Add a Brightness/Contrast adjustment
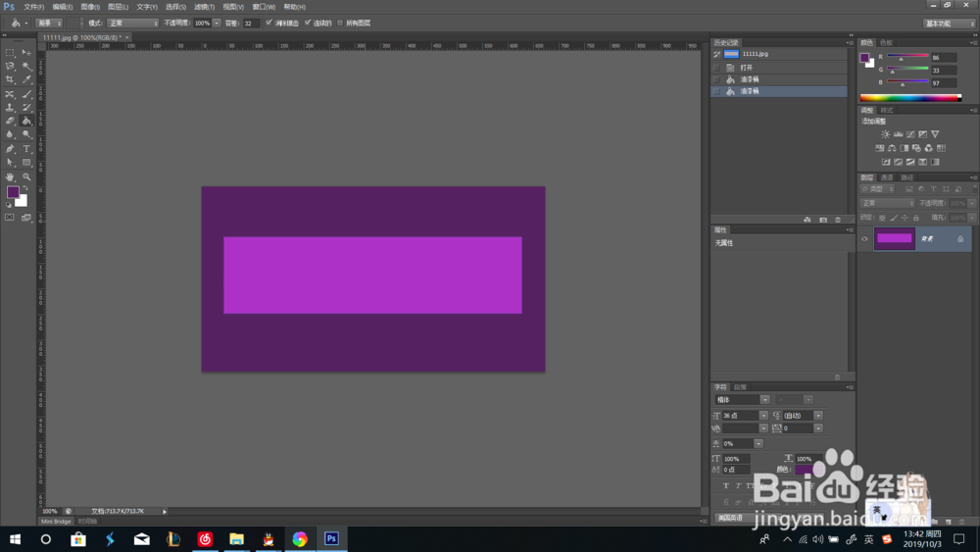This screenshot has height=552, width=980. click(886, 134)
